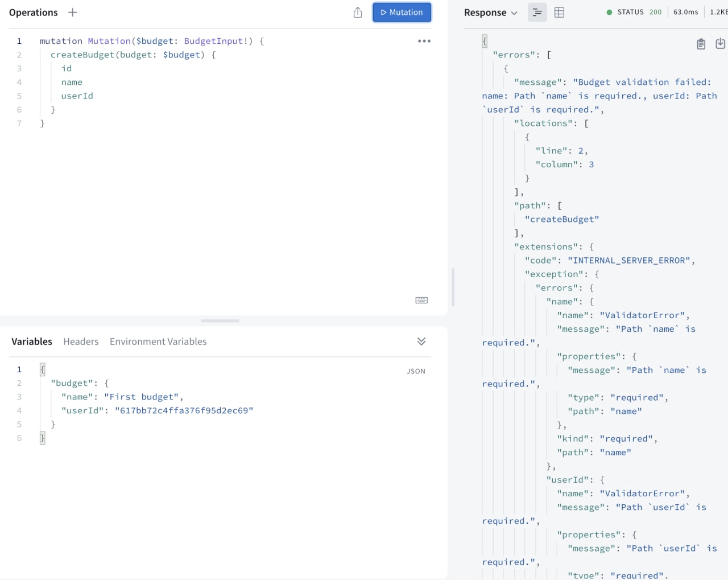Click the keyboard shortcuts icon

[421, 300]
